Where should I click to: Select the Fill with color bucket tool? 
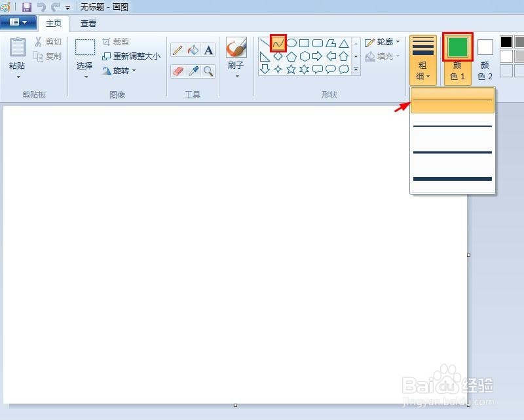point(193,50)
